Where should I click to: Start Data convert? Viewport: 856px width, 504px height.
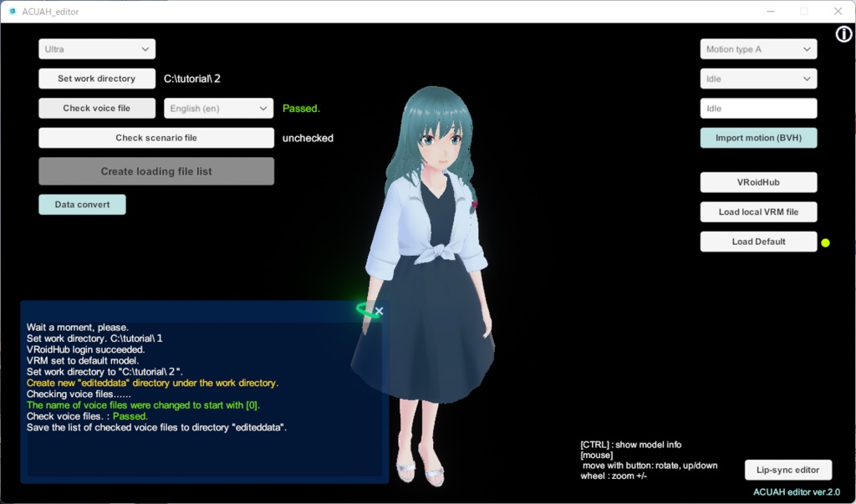pyautogui.click(x=82, y=204)
